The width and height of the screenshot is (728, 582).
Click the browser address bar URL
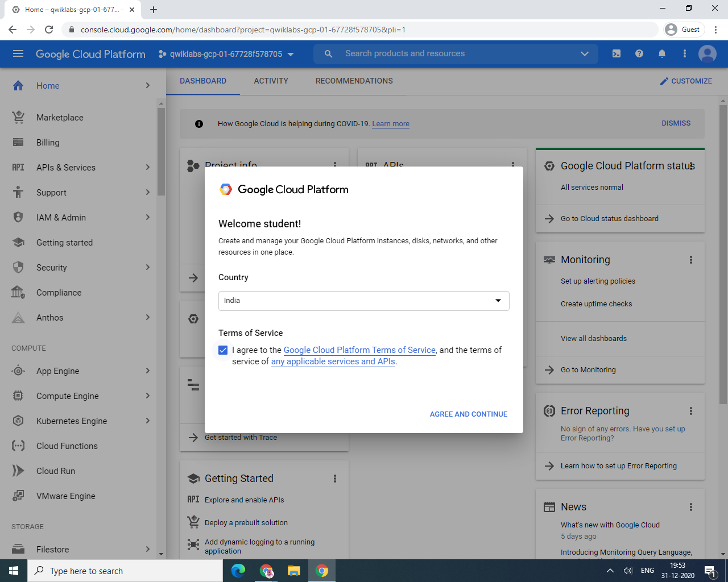pyautogui.click(x=243, y=30)
